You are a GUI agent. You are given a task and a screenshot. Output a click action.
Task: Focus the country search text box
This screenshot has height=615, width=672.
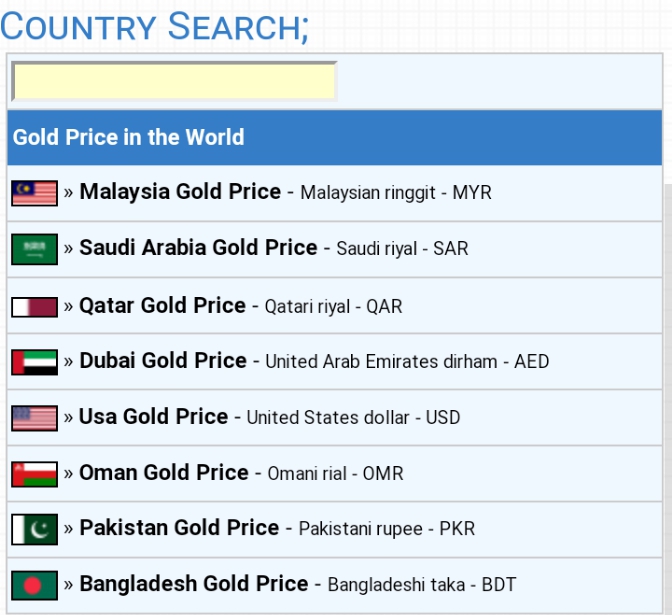(x=174, y=82)
